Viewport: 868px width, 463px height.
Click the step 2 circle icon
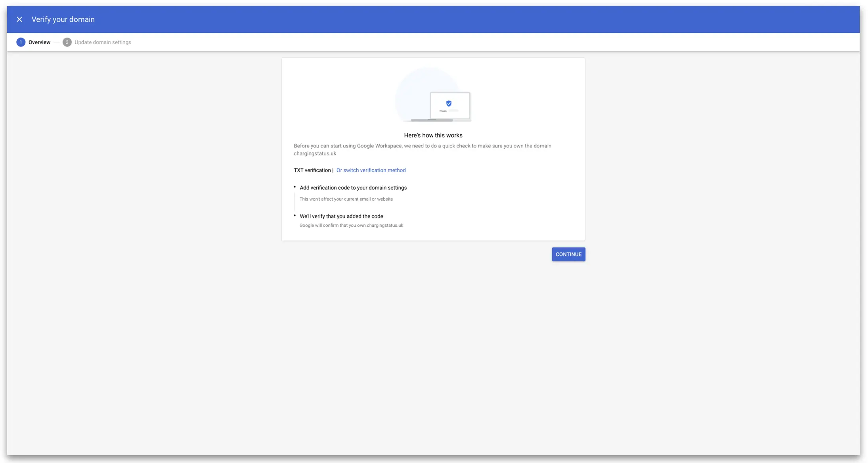click(x=67, y=42)
